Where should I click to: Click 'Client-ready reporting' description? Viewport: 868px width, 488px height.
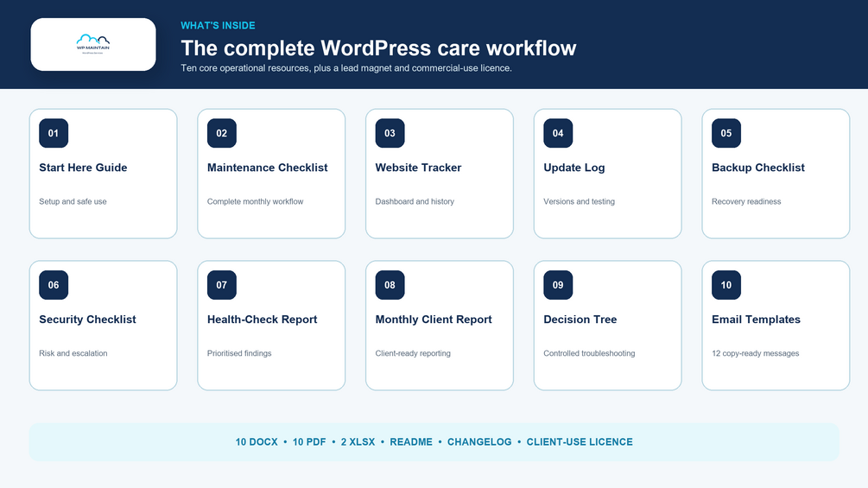(413, 353)
